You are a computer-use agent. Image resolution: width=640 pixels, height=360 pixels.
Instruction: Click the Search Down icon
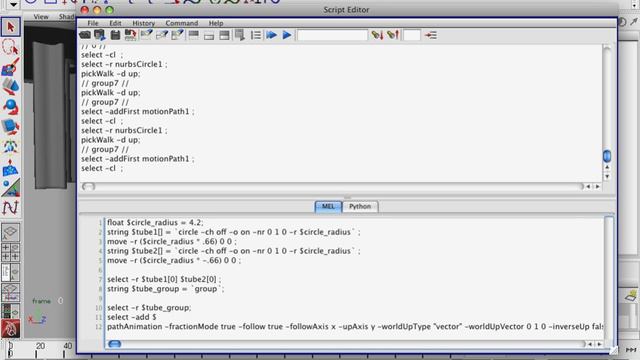377,35
